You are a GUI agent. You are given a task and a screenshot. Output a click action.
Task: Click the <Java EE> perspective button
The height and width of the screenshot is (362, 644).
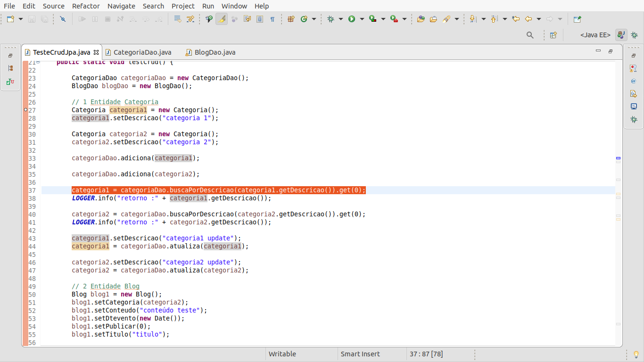pyautogui.click(x=595, y=35)
